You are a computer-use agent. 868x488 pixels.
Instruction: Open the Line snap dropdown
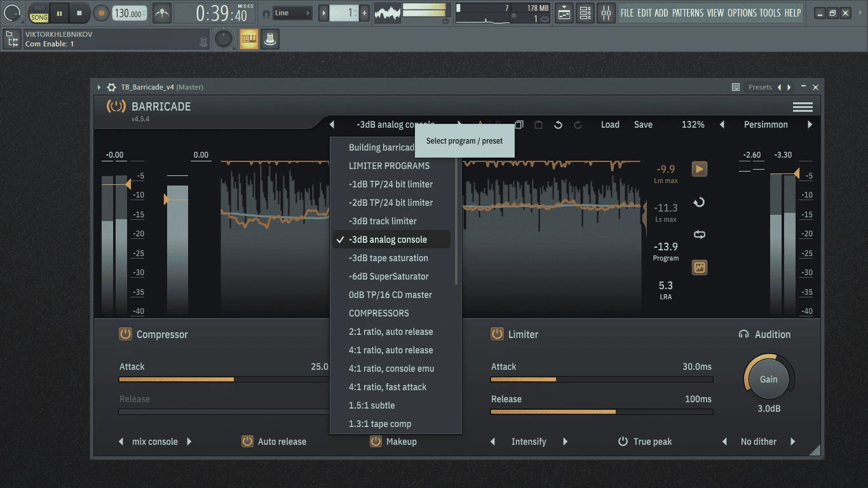pos(292,13)
